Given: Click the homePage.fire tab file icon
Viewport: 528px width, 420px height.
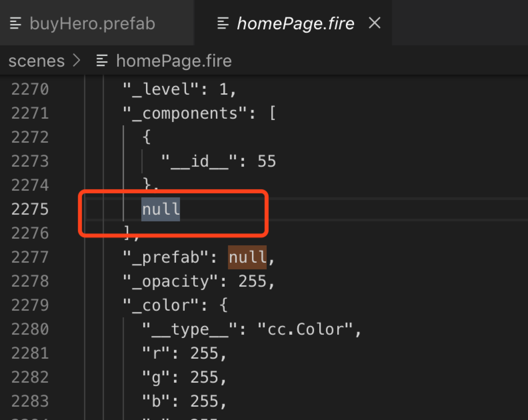Looking at the screenshot, I should (223, 24).
